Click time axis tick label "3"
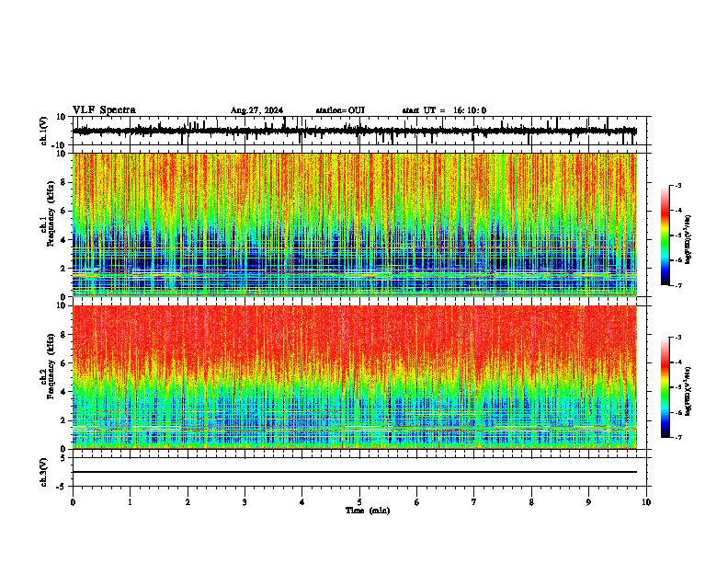 [245, 502]
